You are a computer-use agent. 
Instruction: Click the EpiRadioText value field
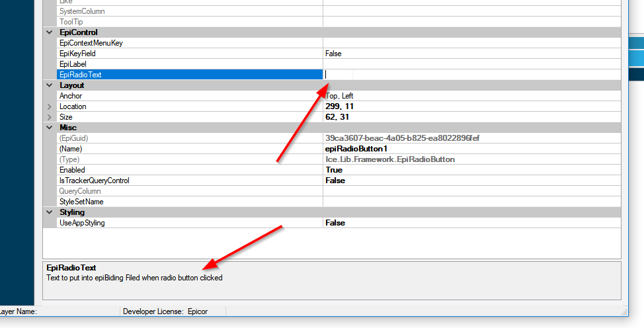pyautogui.click(x=472, y=75)
